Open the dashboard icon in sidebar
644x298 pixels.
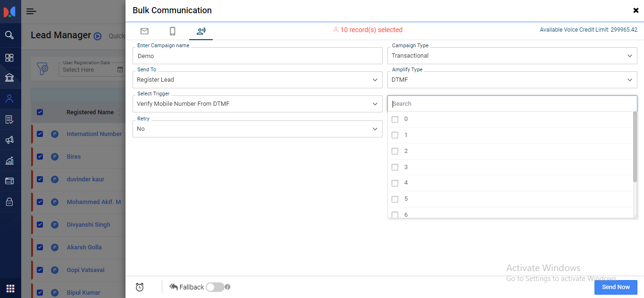[x=9, y=58]
